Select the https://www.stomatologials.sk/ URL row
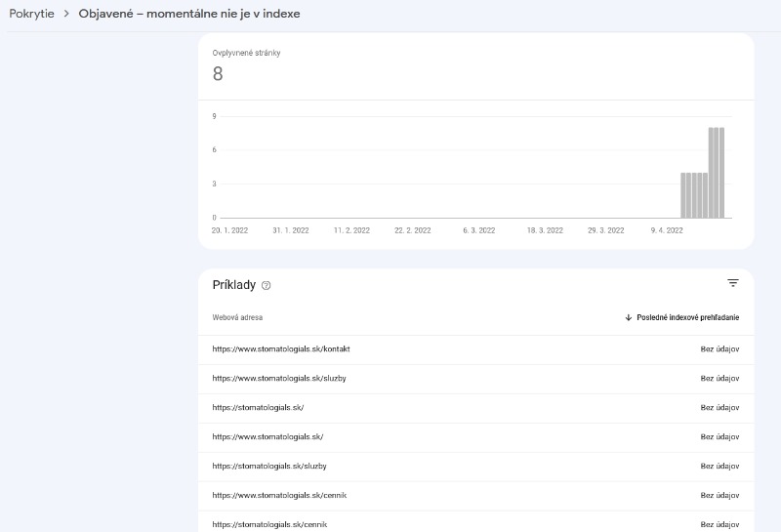The height and width of the screenshot is (532, 781). click(x=267, y=436)
